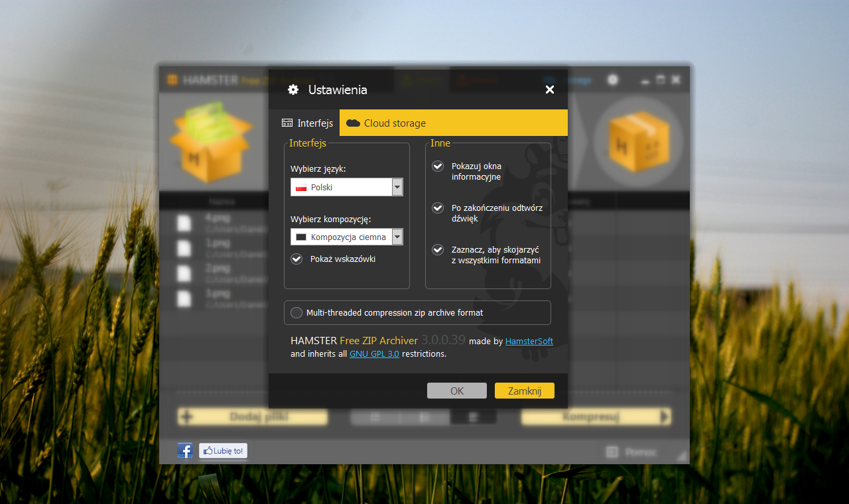Uncheck Po zakończeniu odtwórz dźwięk
Image resolution: width=849 pixels, height=504 pixels.
438,208
